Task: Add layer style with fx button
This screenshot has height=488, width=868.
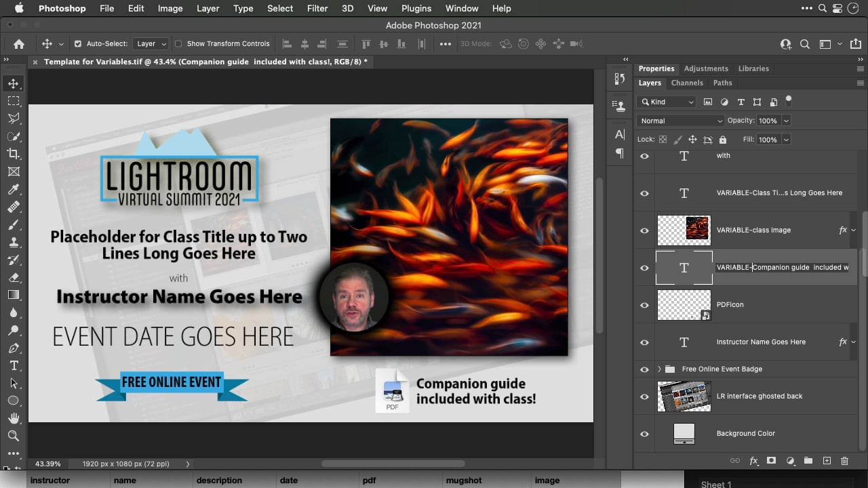Action: pos(753,461)
